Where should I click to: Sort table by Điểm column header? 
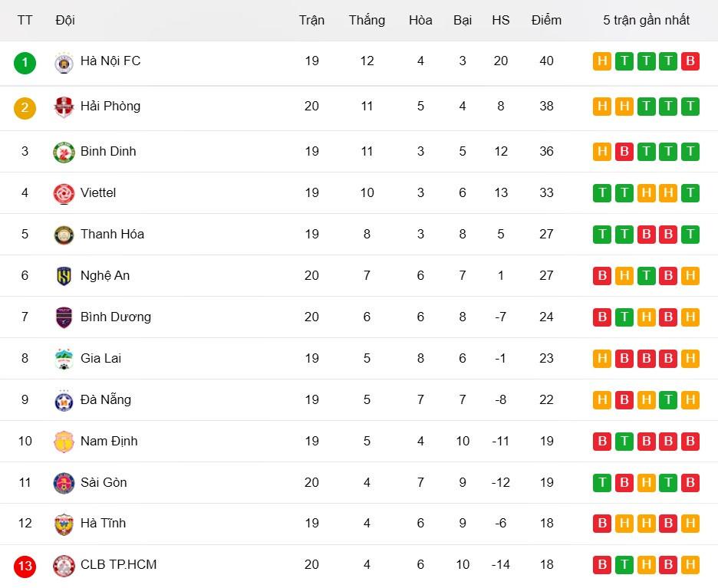click(546, 20)
